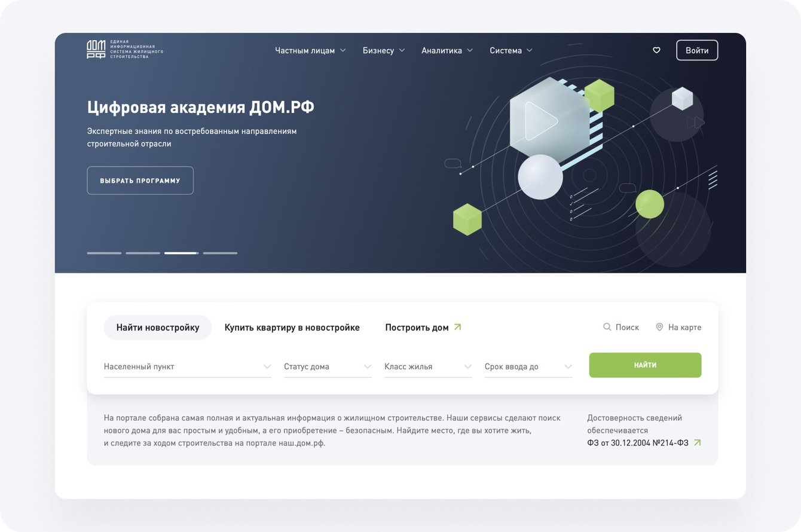
Task: Open the ФЗ от 30.12.2004 №214-ФЗ link
Action: point(644,443)
